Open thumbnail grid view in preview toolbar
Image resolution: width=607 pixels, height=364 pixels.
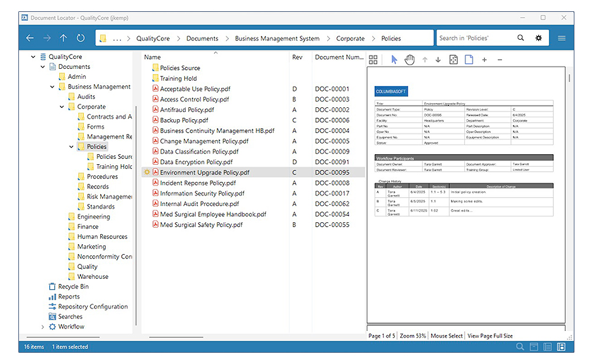tap(373, 60)
